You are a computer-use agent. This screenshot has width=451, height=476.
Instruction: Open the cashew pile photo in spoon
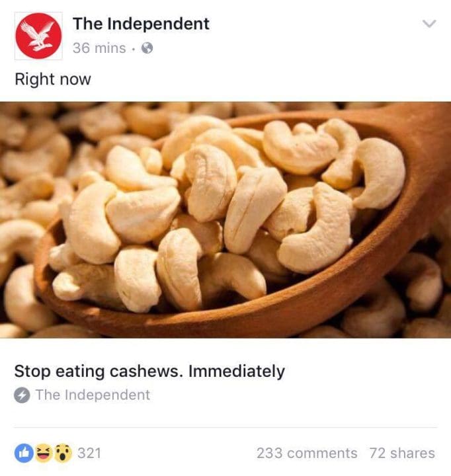(225, 220)
